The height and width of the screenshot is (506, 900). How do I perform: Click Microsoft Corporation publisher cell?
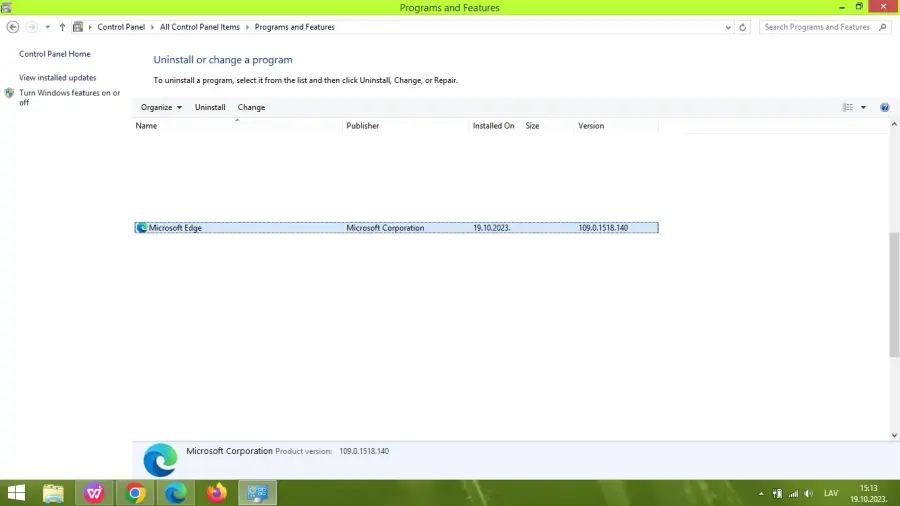385,228
